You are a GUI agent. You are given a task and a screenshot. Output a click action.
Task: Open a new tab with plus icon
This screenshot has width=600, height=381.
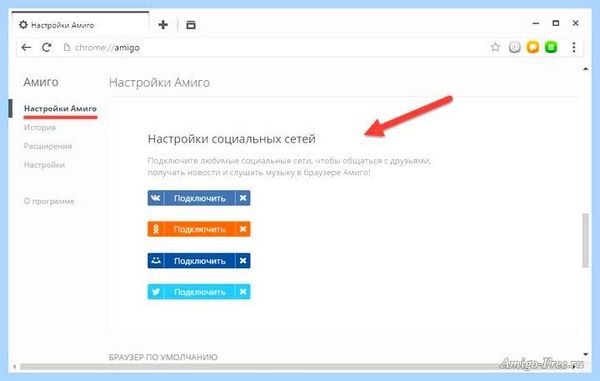[163, 25]
